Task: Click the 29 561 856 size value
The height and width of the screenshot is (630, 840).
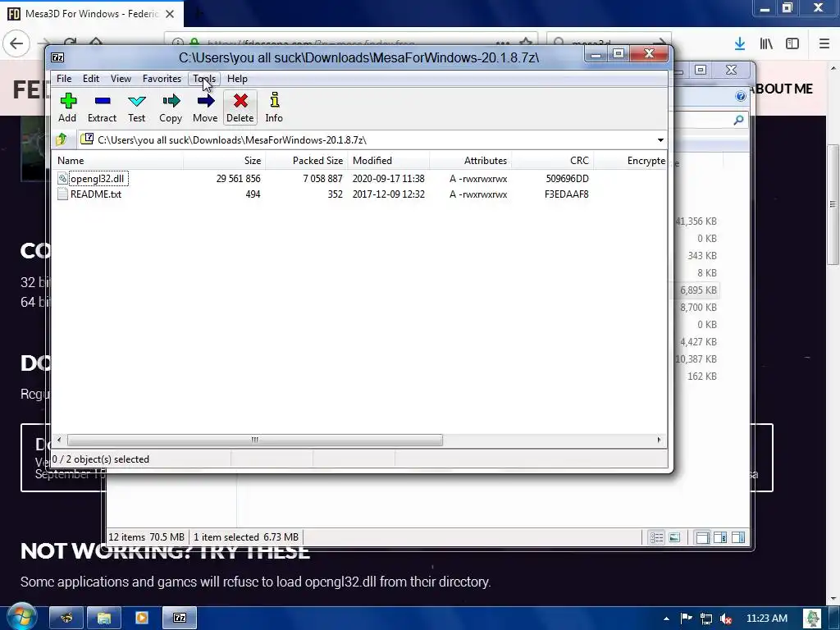Action: point(239,178)
